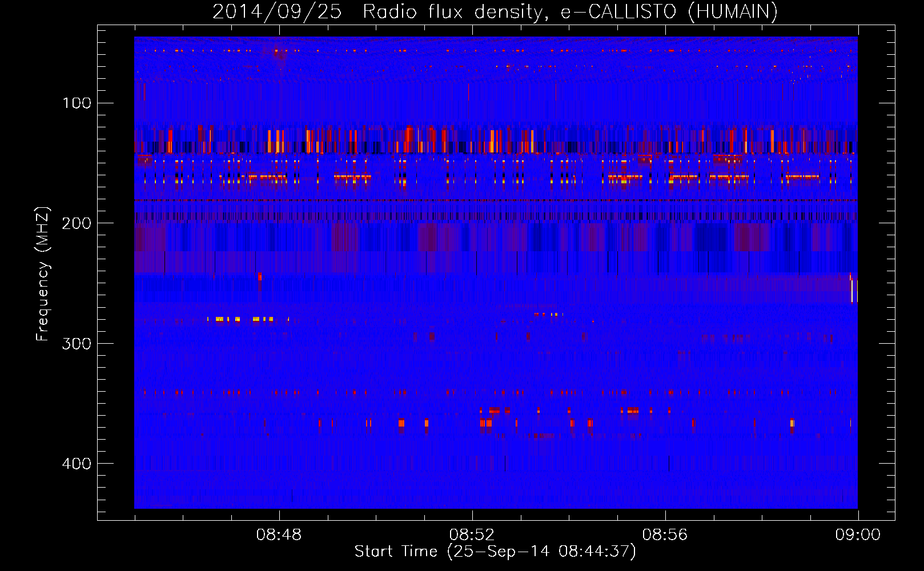Click the 09:00 time tick label

[x=858, y=535]
